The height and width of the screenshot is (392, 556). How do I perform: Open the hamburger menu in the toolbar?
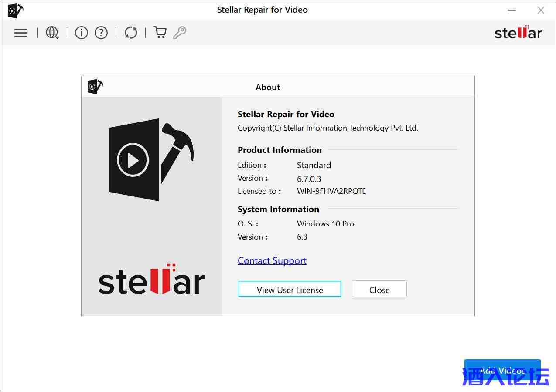click(x=21, y=33)
